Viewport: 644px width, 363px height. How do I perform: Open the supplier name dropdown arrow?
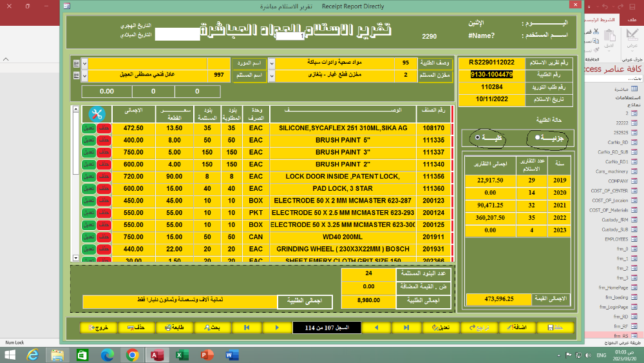(x=84, y=64)
